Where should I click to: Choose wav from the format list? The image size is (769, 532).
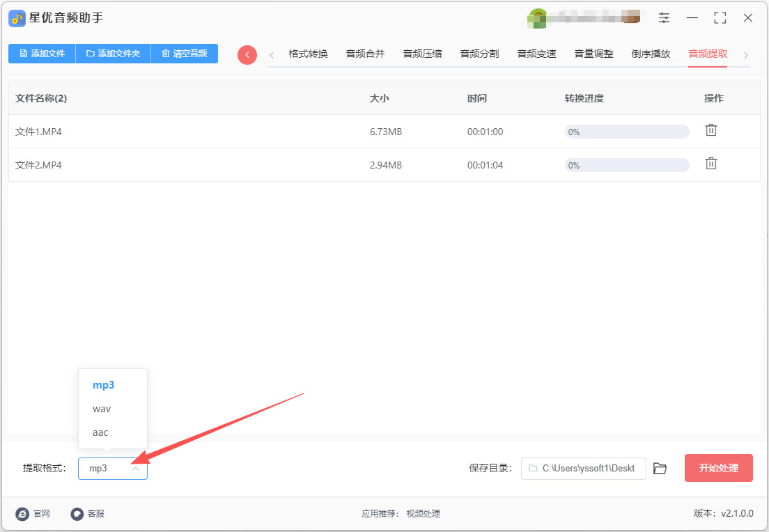pos(102,409)
